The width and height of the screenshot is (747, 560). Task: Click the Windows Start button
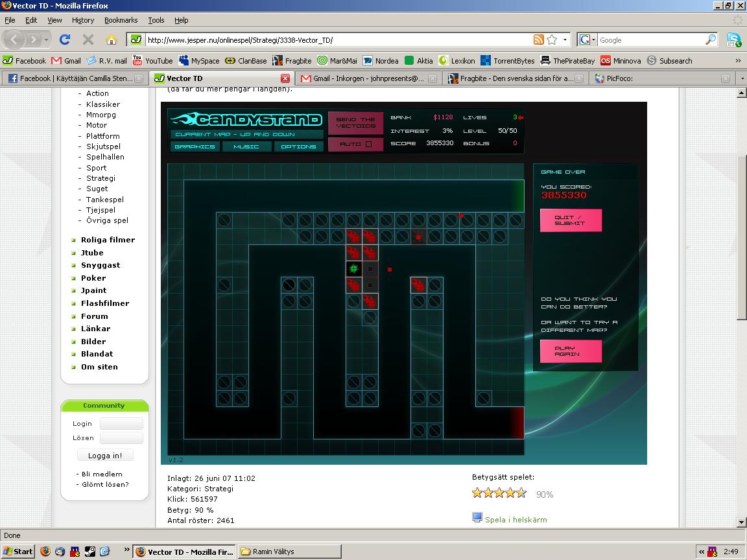click(x=18, y=552)
